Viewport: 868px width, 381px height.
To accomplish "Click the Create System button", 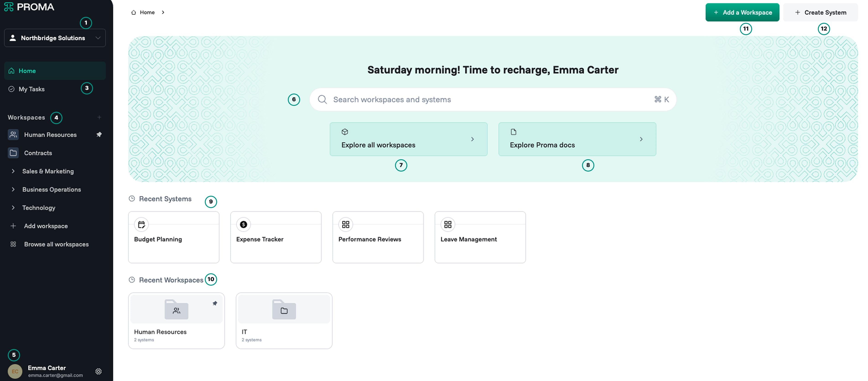I will coord(821,13).
